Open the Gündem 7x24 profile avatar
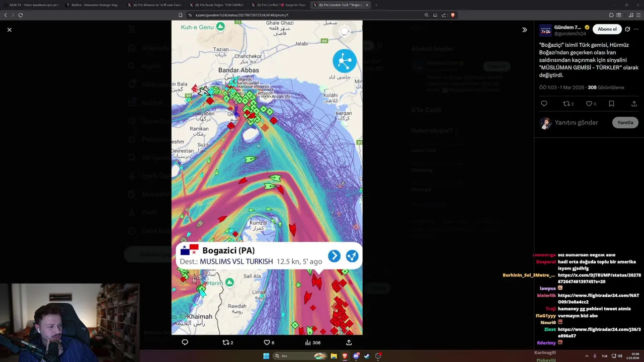This screenshot has width=644, height=362. tap(545, 31)
